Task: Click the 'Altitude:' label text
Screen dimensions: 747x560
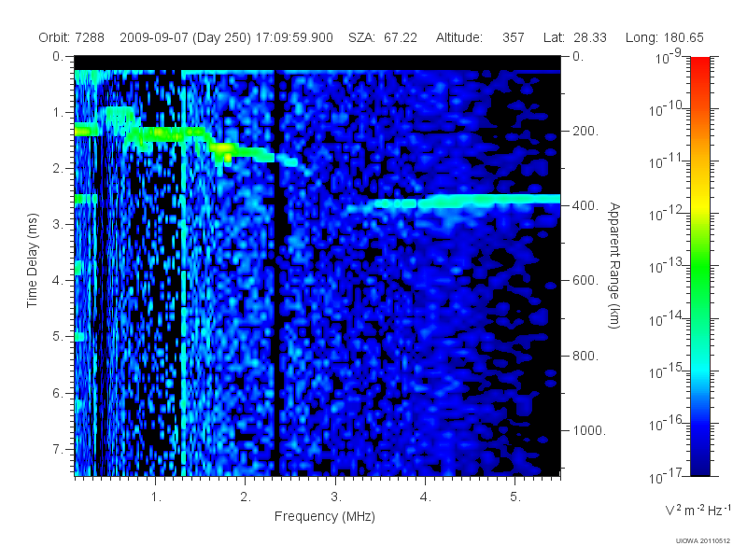Action: tap(459, 37)
